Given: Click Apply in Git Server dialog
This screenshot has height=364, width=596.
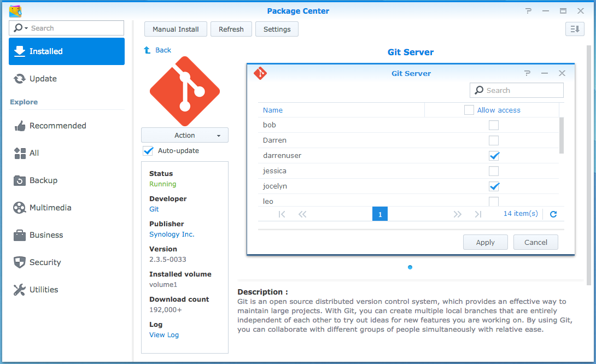Looking at the screenshot, I should tap(486, 243).
